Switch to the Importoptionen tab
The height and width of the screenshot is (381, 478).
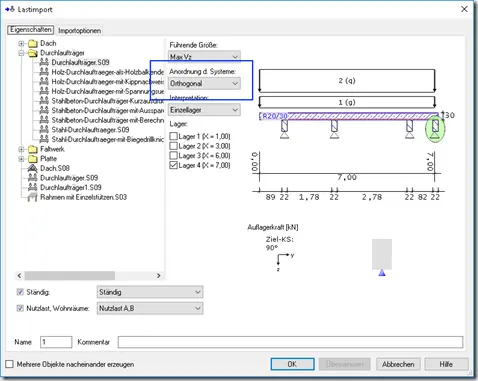coord(79,30)
